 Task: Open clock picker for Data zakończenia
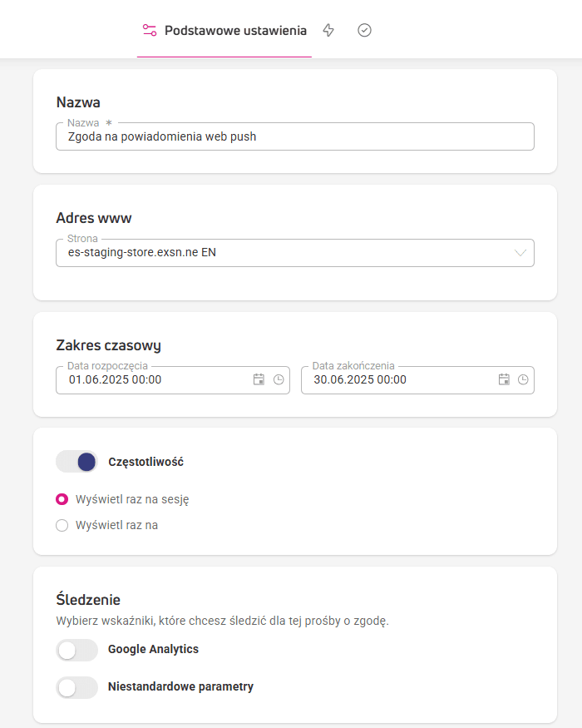523,379
